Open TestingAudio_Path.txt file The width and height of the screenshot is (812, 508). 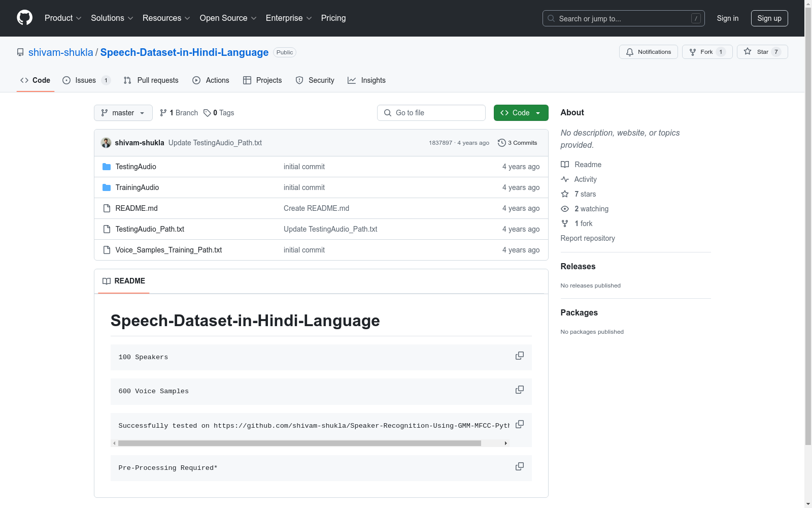click(x=150, y=229)
